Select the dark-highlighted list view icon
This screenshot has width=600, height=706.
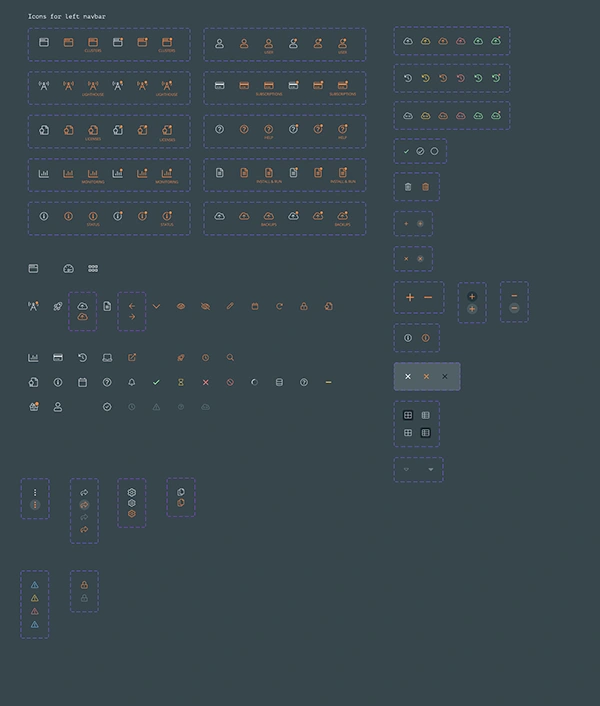425,433
